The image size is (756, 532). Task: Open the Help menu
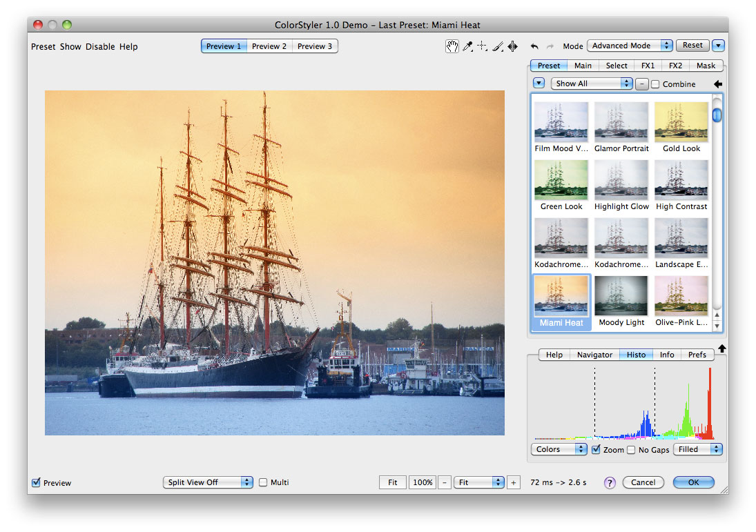(x=128, y=47)
